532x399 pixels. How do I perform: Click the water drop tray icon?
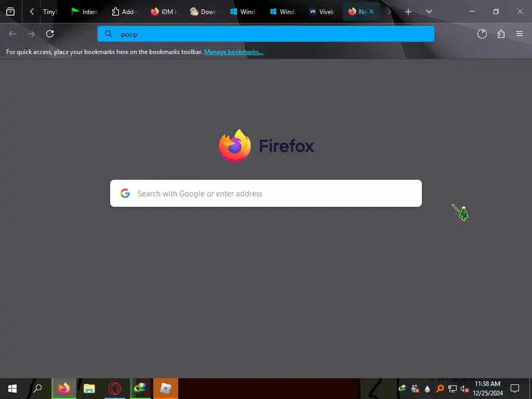pos(427,389)
